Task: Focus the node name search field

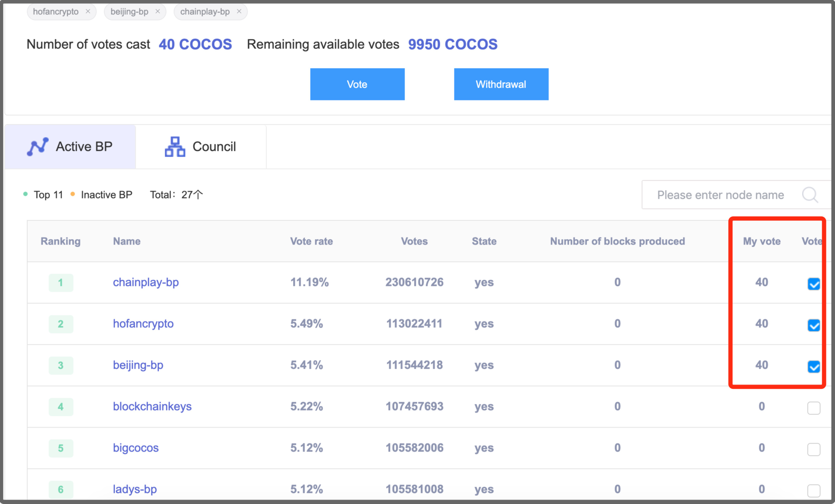Action: tap(720, 195)
